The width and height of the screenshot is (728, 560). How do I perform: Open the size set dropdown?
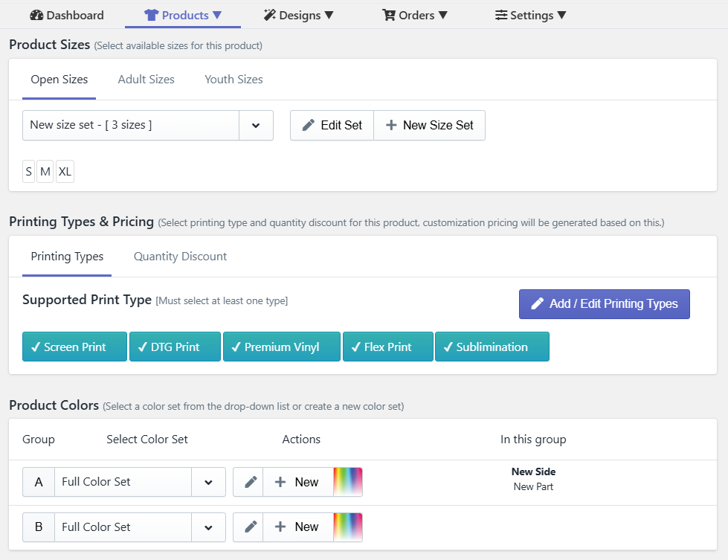[256, 125]
